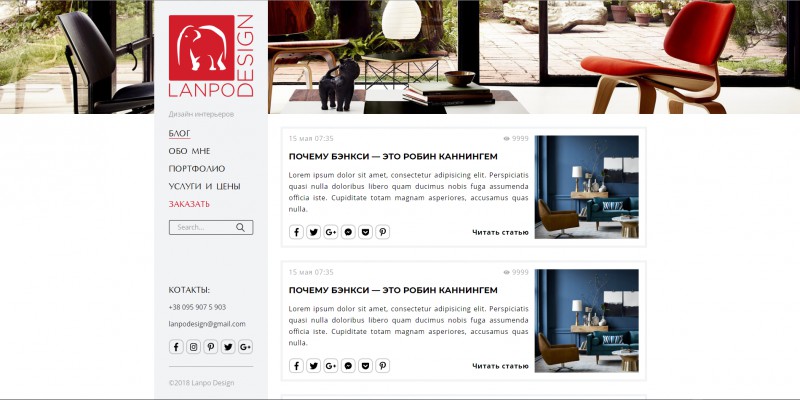Click first article's date 15 мая 07:35
The image size is (800, 400).
[311, 139]
